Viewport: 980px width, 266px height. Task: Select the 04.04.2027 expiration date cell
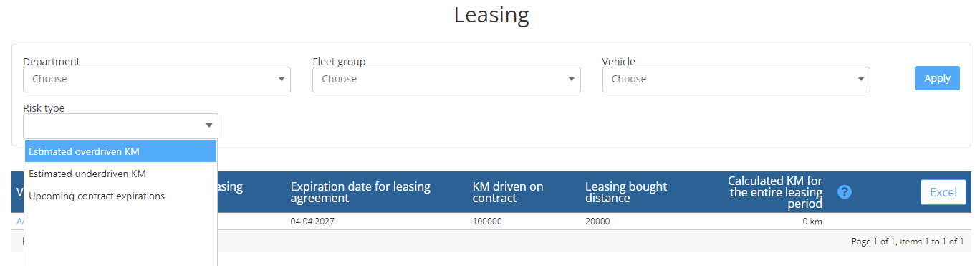click(312, 222)
